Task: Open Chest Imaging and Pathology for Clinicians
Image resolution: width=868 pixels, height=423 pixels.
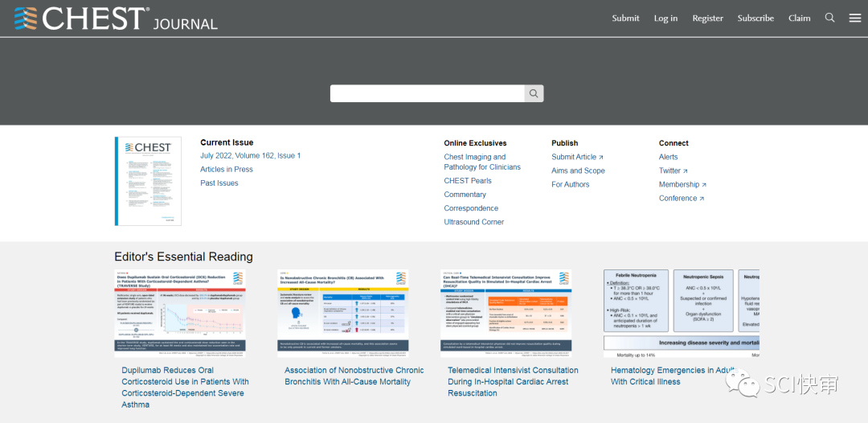Action: [x=482, y=162]
